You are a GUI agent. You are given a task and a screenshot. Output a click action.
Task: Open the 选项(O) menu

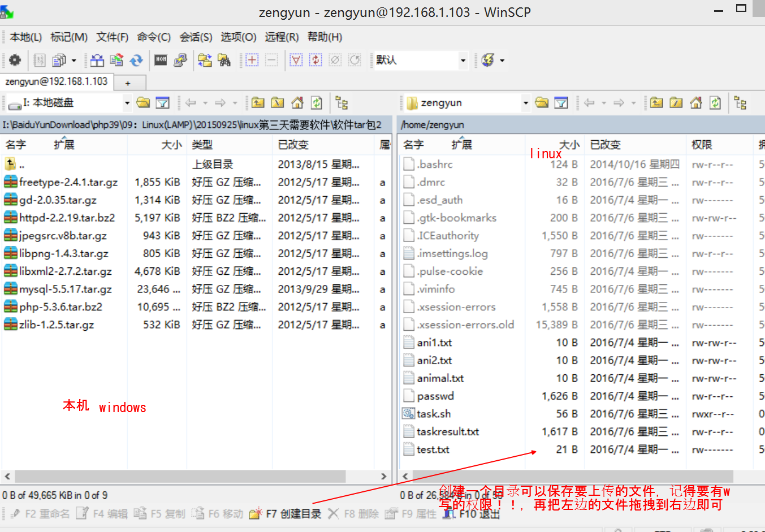238,37
